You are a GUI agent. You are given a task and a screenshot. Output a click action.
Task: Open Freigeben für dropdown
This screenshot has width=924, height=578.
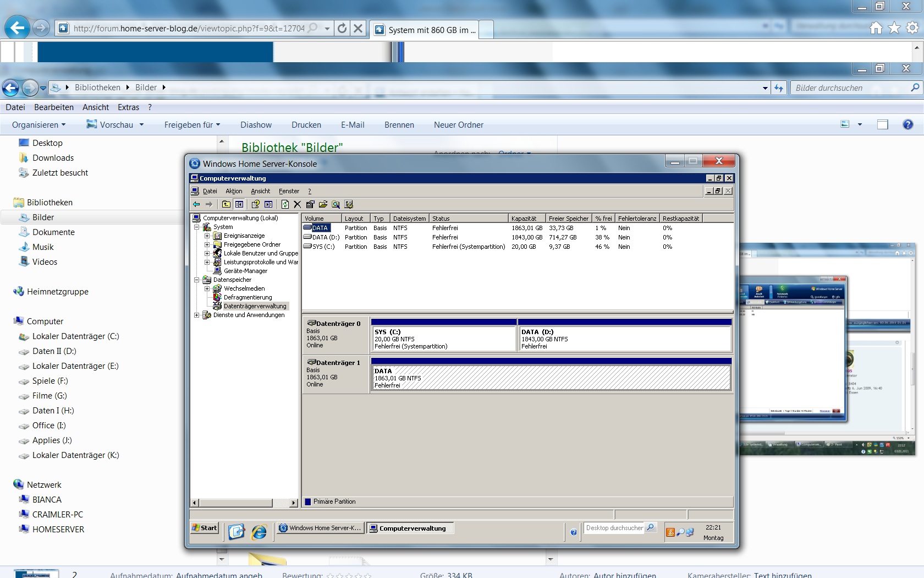pyautogui.click(x=192, y=125)
